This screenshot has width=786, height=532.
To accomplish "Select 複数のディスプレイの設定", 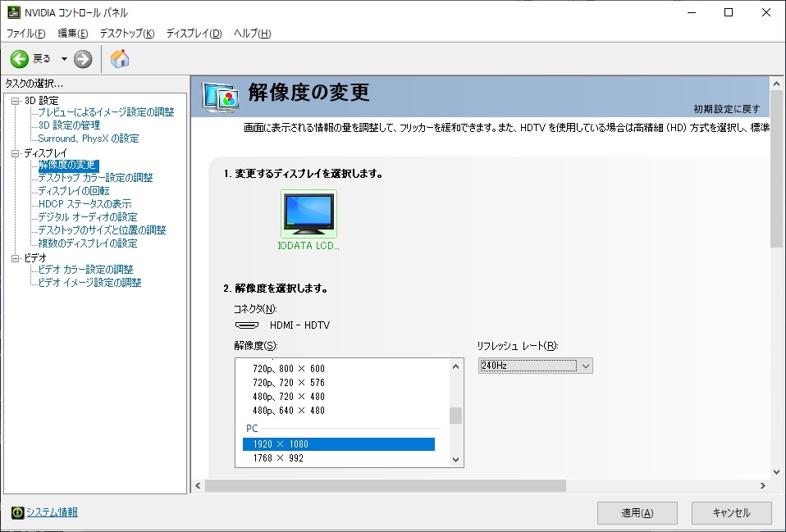I will point(88,243).
